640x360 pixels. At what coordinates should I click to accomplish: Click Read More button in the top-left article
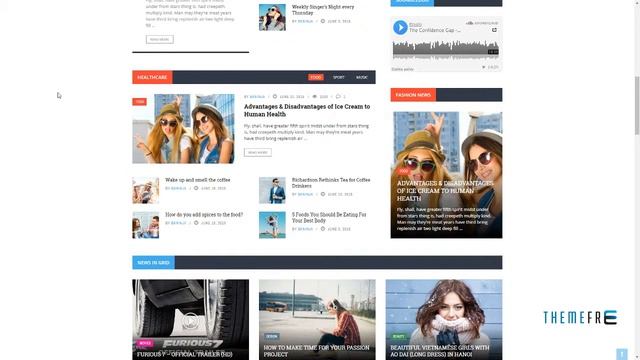pos(160,39)
